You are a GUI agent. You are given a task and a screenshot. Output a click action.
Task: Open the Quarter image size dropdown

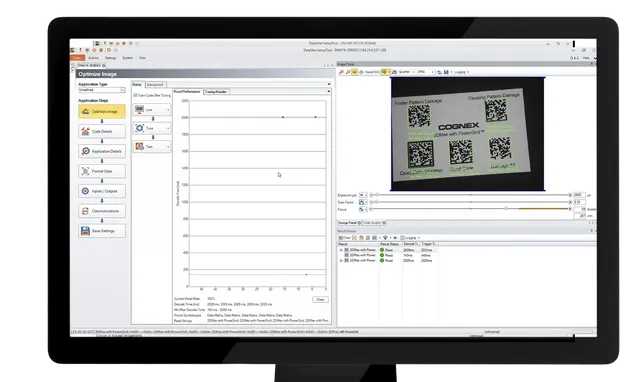[406, 72]
